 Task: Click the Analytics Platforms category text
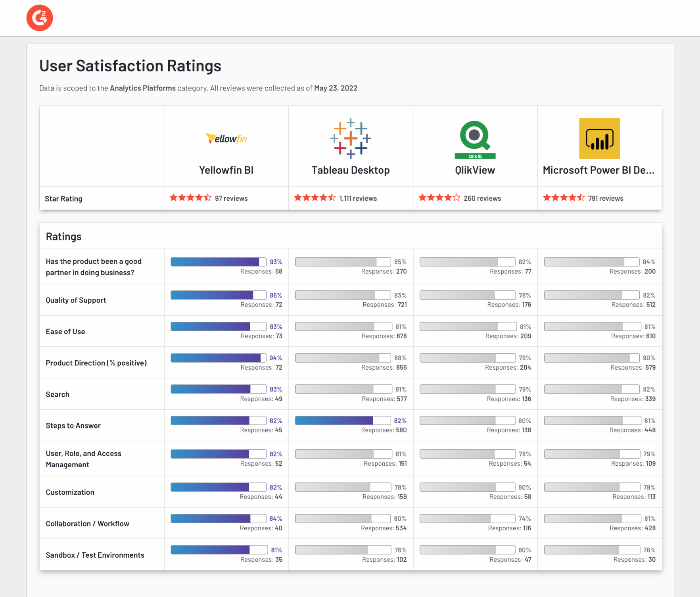click(143, 88)
